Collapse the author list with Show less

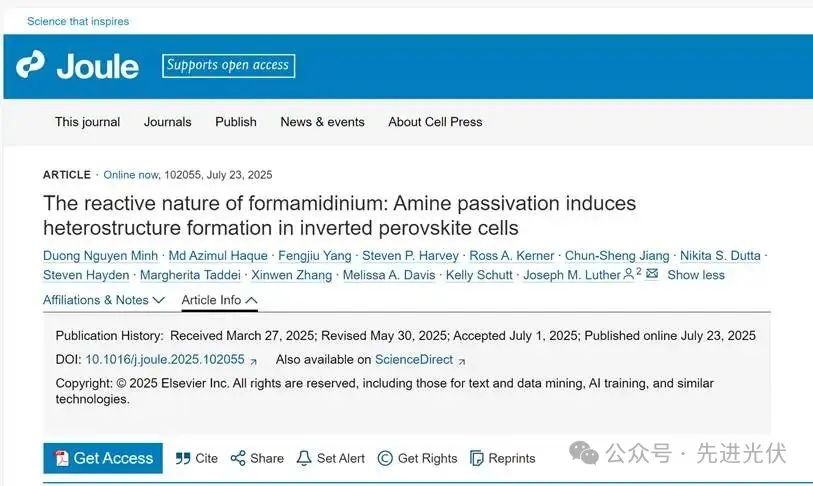pos(695,275)
